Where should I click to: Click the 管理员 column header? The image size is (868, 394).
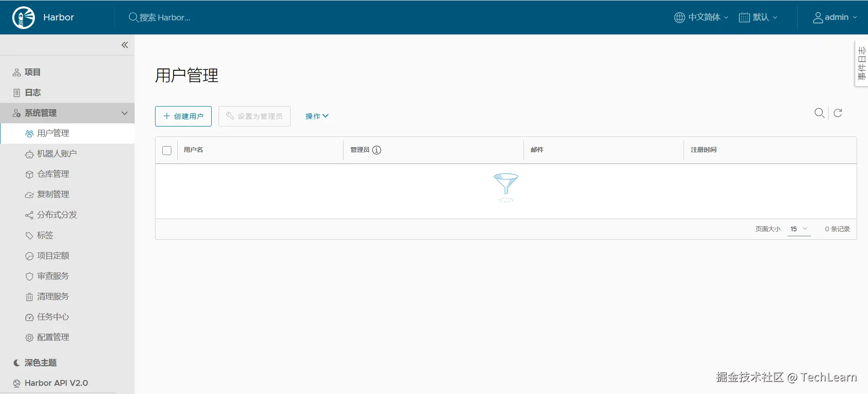(360, 150)
